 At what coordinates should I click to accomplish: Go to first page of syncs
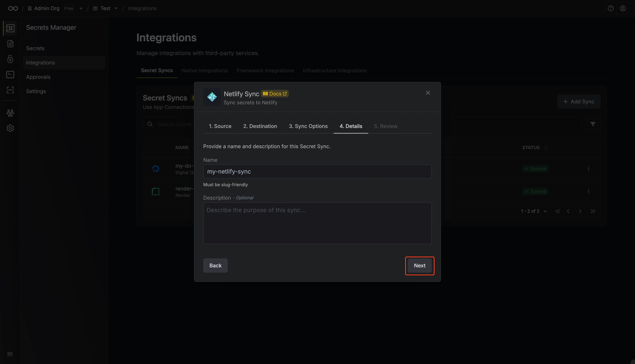pyautogui.click(x=557, y=211)
